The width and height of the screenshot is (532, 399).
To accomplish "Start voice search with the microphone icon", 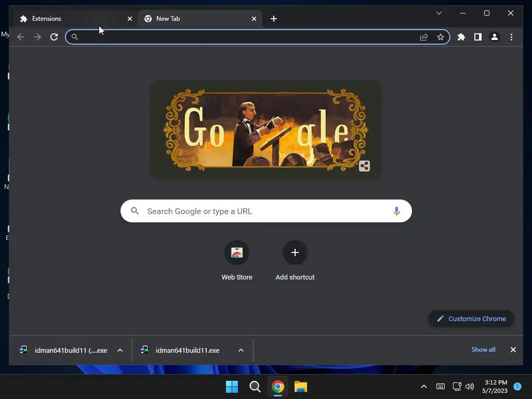I will coord(396,211).
